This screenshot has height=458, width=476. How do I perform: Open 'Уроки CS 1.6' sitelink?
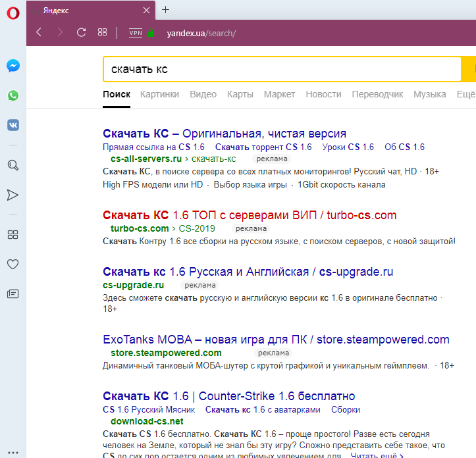348,147
